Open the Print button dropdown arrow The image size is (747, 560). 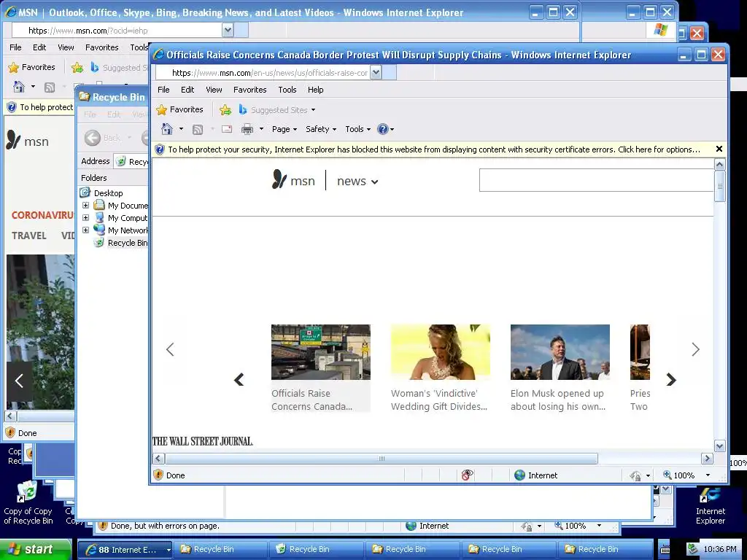(261, 129)
